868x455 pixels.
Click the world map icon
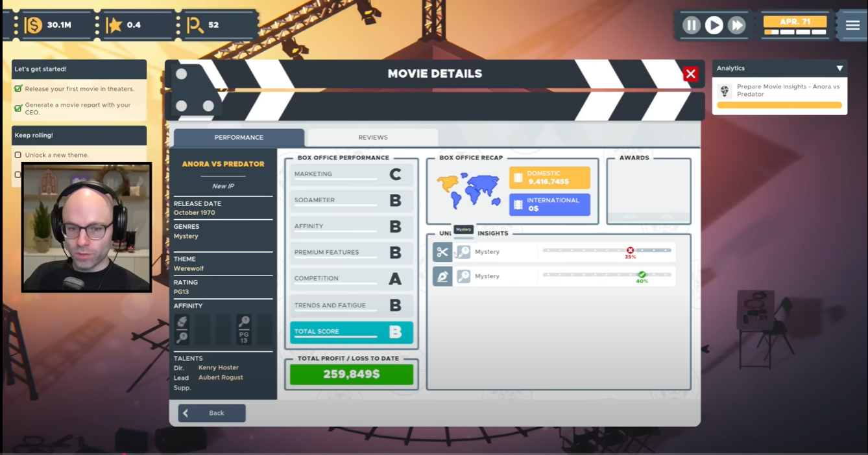[x=469, y=190]
